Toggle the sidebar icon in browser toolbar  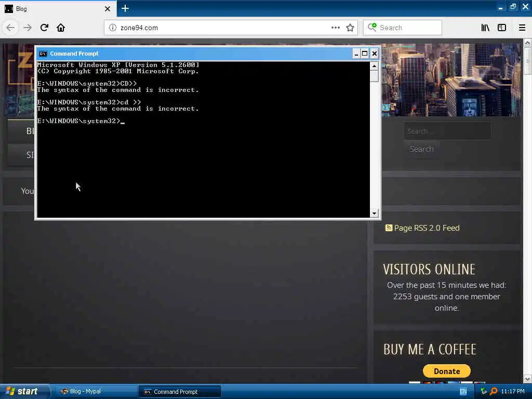[x=502, y=28]
